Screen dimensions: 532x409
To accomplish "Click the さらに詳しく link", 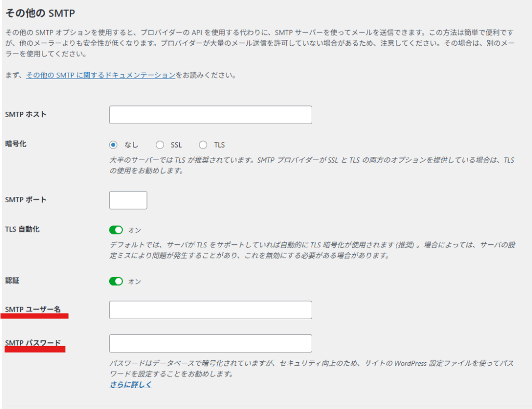I will (x=130, y=385).
